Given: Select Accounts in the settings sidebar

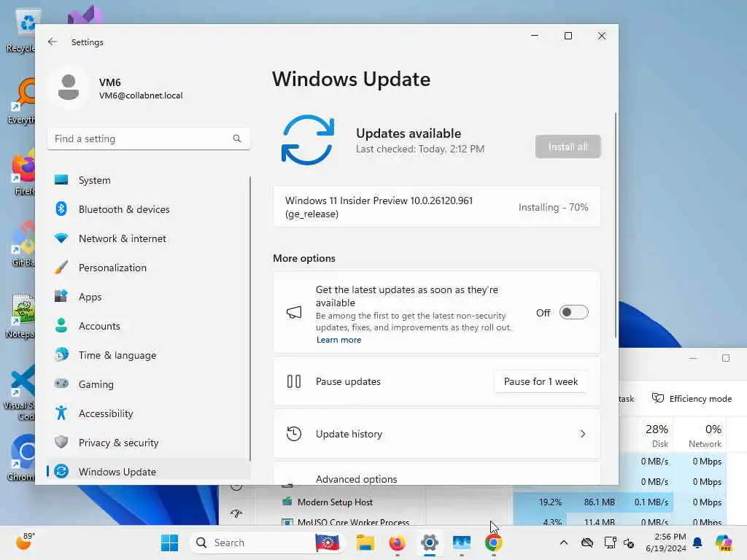Looking at the screenshot, I should [x=149, y=326].
